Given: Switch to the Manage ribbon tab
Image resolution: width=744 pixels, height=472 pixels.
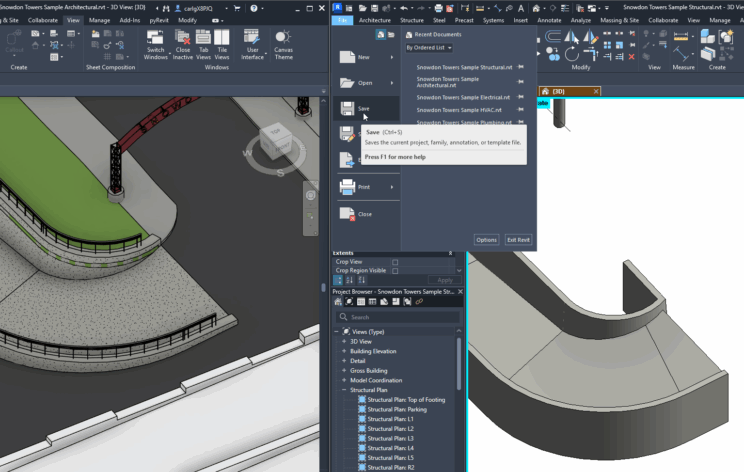Looking at the screenshot, I should pyautogui.click(x=99, y=19).
